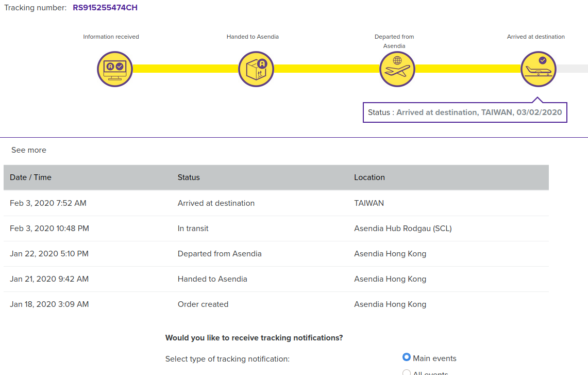Select the Arrived at destination table row
Image resolution: width=588 pixels, height=375 pixels.
tap(216, 203)
